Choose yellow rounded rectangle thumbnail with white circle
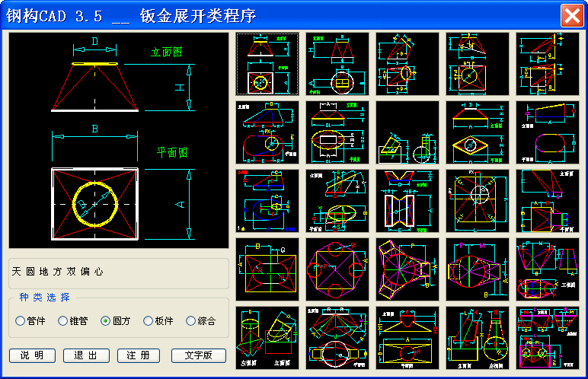Image resolution: width=588 pixels, height=379 pixels. point(478,201)
